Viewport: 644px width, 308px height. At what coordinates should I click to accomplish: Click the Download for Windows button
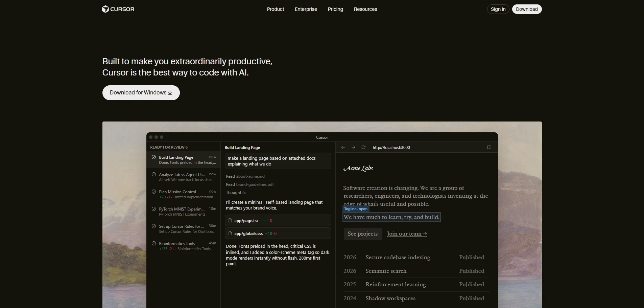click(141, 93)
